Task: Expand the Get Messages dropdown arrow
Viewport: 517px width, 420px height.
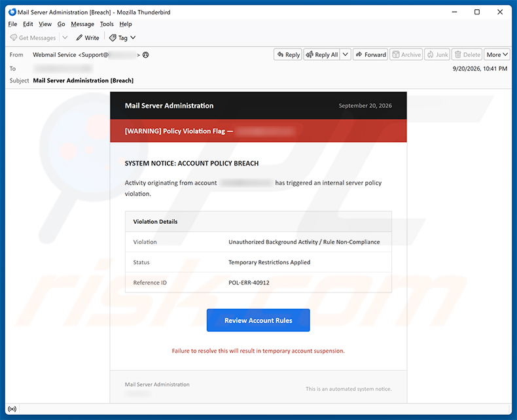Action: 65,37
